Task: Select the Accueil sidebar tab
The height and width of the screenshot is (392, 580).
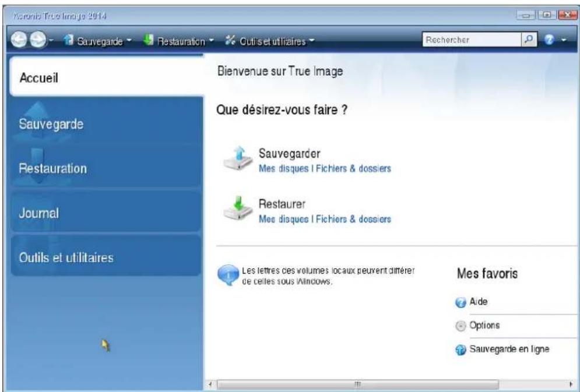Action: [x=107, y=77]
